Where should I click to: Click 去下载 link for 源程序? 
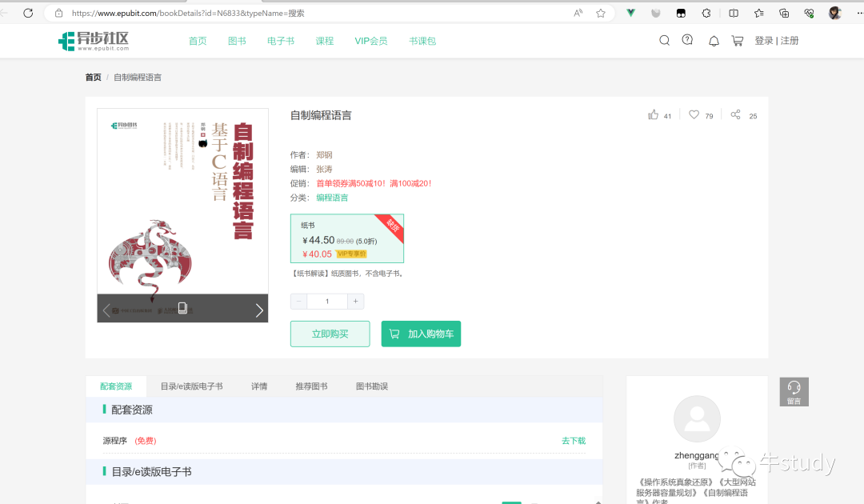pos(574,441)
